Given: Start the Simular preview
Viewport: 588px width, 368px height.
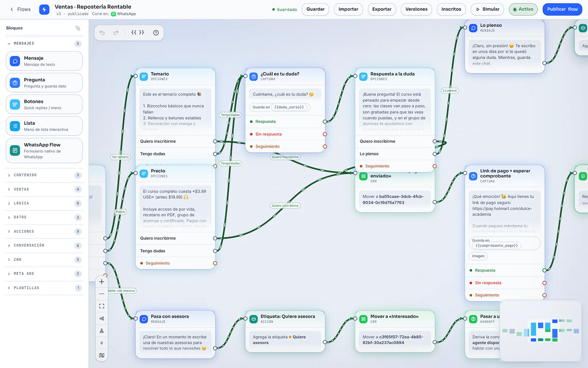Looking at the screenshot, I should 488,9.
